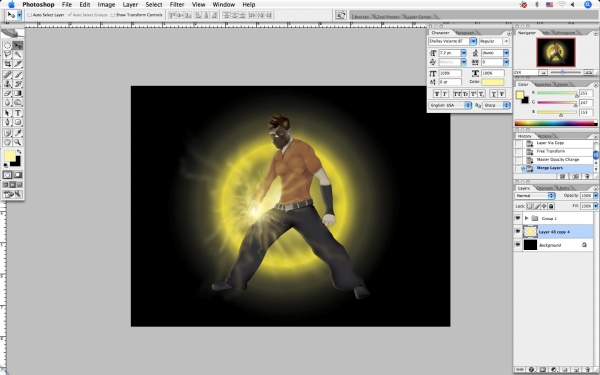Select the Shape tool

click(x=18, y=122)
